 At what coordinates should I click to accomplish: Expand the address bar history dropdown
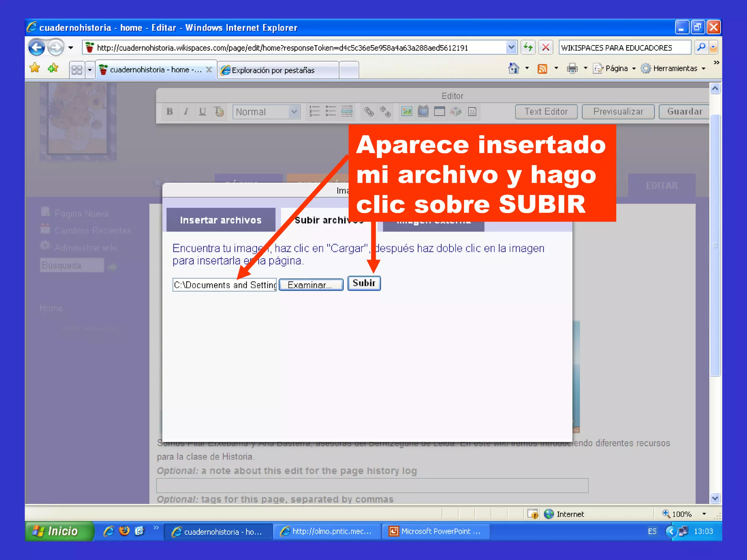coord(511,47)
